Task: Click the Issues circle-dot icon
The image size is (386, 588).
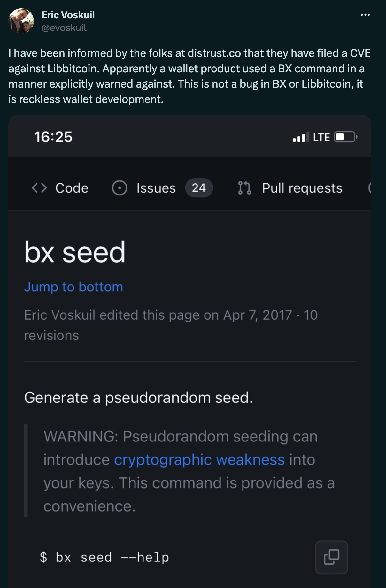Action: pyautogui.click(x=120, y=188)
